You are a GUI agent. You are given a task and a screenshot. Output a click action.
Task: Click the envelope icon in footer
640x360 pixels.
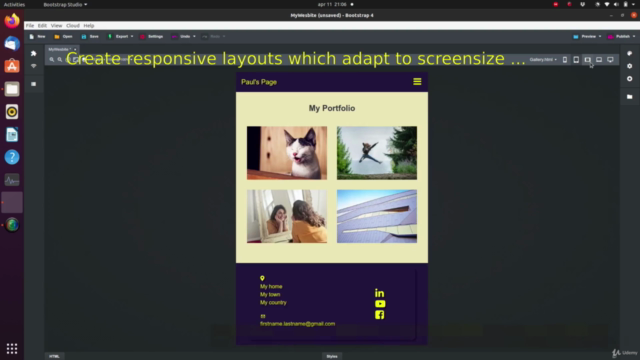tap(263, 316)
